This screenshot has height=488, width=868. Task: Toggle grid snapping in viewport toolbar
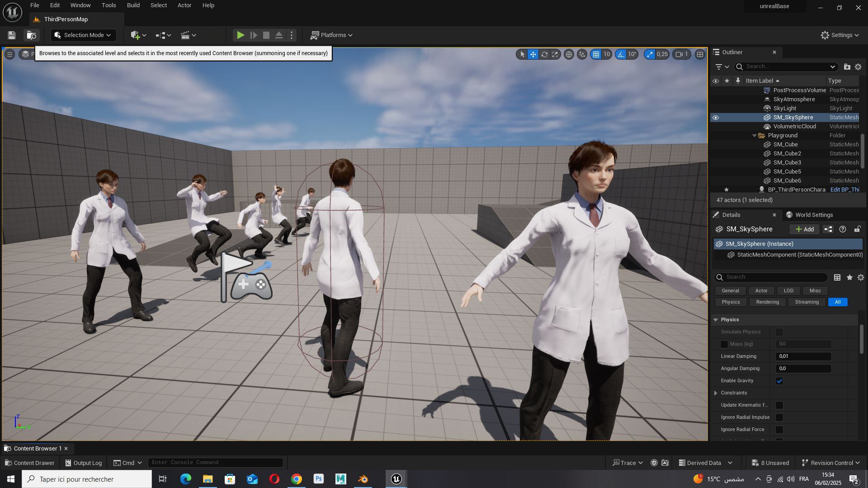(x=596, y=54)
